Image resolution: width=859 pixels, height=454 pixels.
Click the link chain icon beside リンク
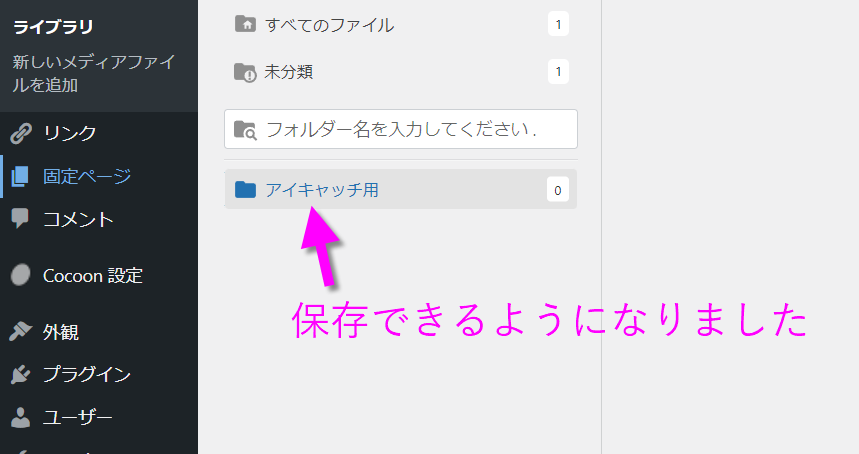[21, 133]
